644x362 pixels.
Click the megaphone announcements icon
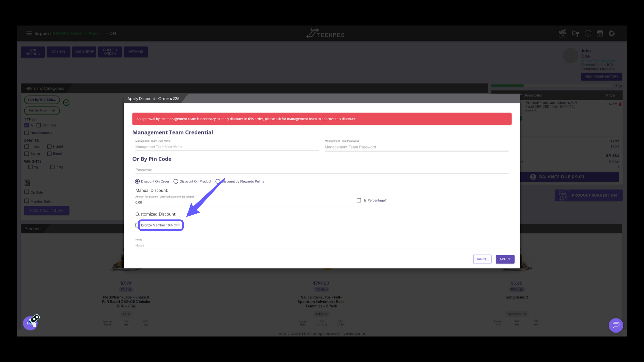point(576,33)
